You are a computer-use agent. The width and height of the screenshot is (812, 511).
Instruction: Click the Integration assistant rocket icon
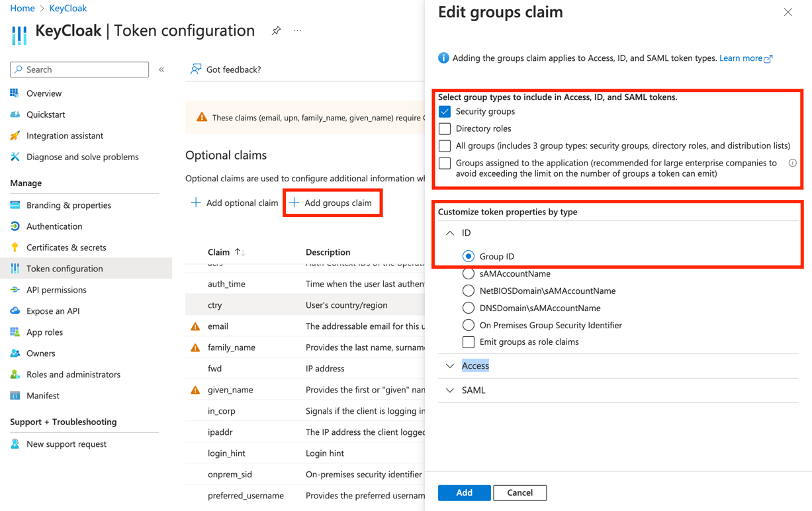[15, 136]
